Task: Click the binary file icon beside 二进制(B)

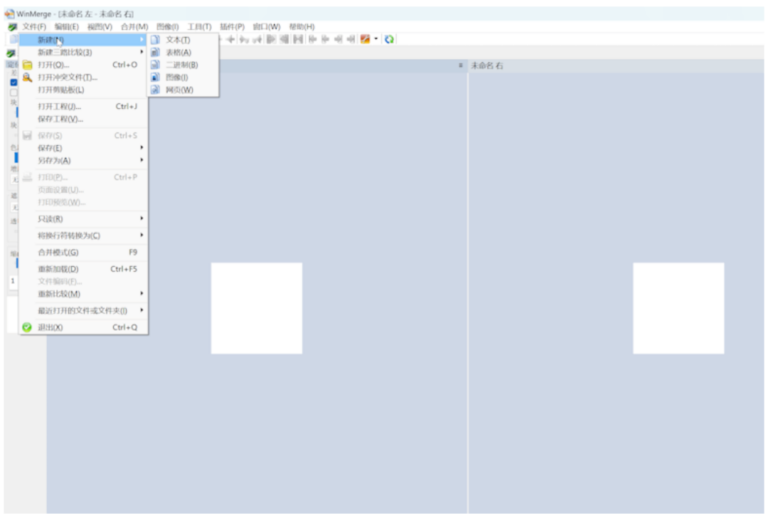Action: (x=155, y=65)
